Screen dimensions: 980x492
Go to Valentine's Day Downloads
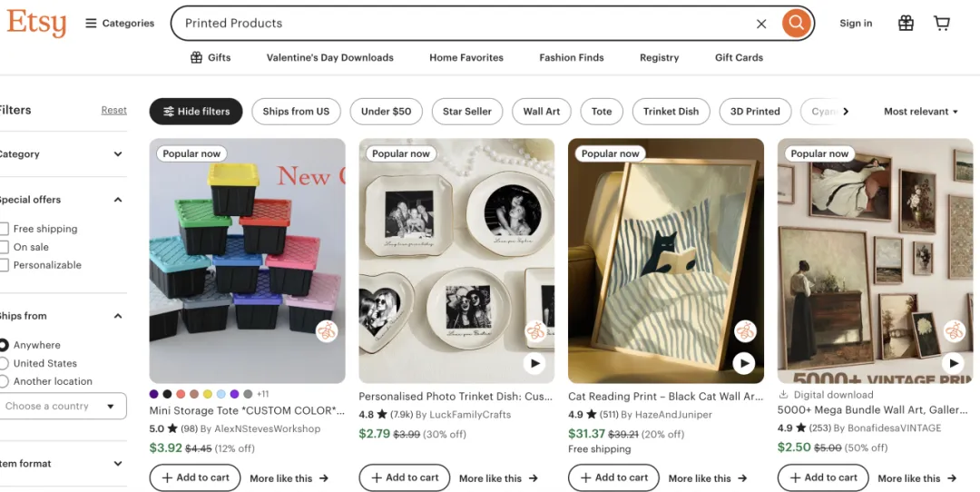coord(329,57)
